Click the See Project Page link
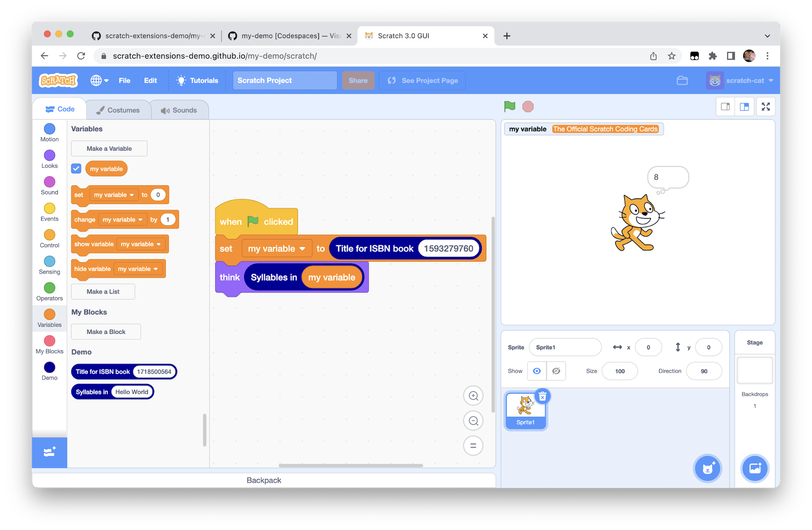 tap(421, 80)
